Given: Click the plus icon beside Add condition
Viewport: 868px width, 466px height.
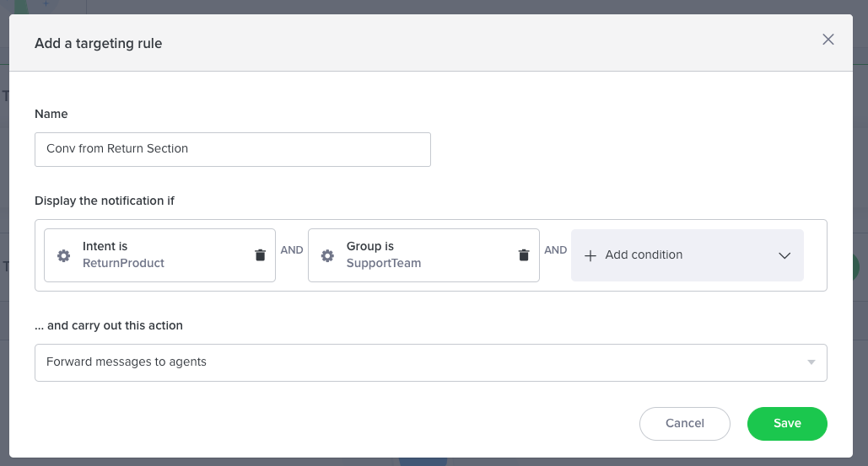Looking at the screenshot, I should coord(590,255).
